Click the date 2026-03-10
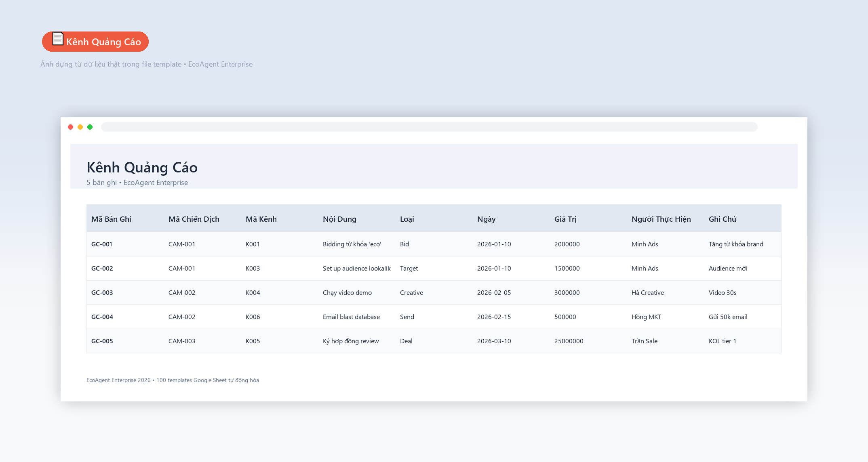This screenshot has height=462, width=868. [x=494, y=341]
